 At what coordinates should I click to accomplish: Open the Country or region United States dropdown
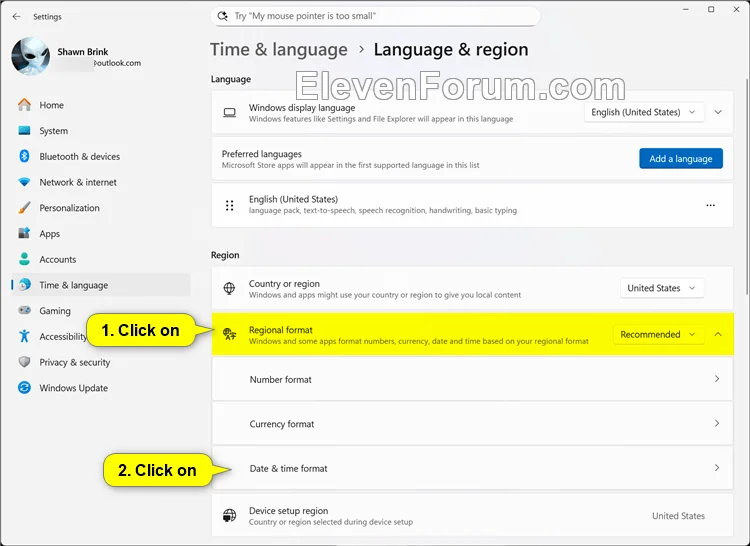662,288
